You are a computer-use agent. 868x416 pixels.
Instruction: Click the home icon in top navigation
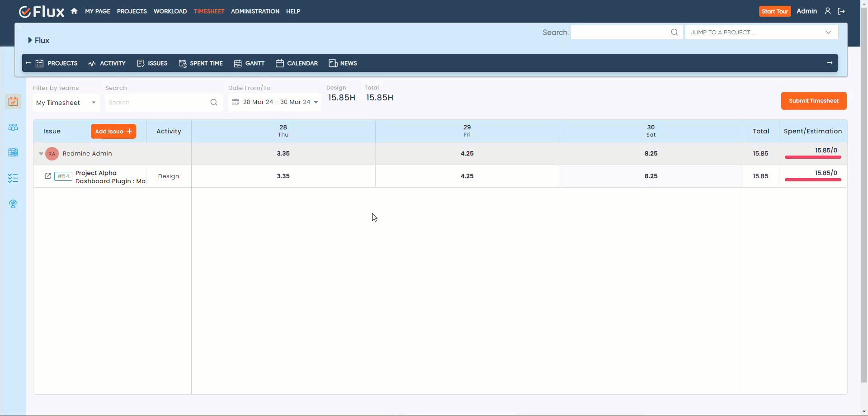coord(74,11)
